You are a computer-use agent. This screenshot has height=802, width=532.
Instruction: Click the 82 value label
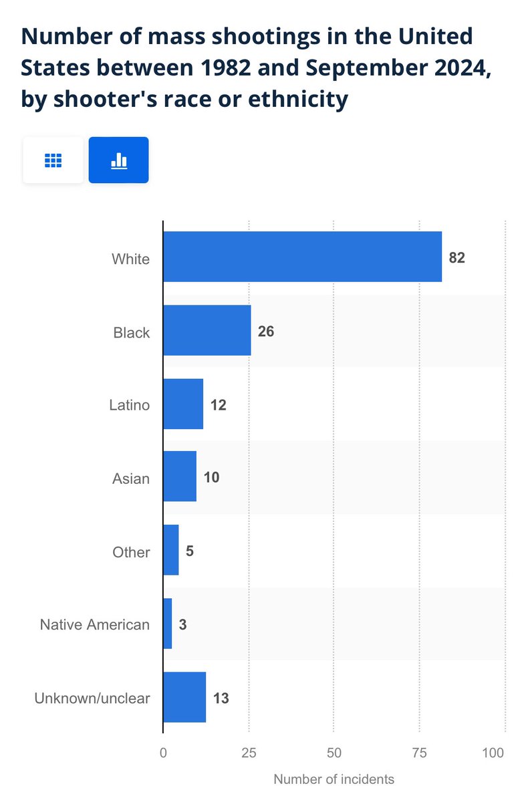(x=456, y=258)
